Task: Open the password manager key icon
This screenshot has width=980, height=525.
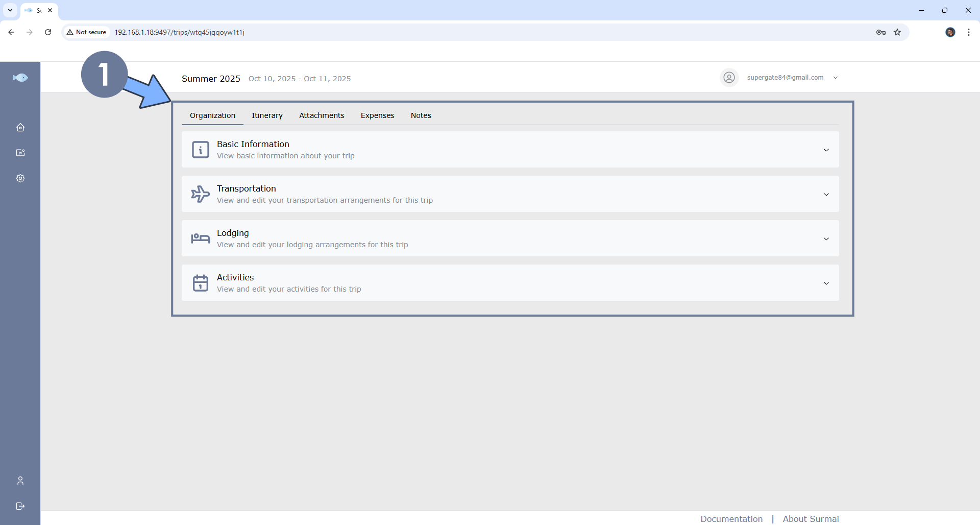Action: (880, 32)
